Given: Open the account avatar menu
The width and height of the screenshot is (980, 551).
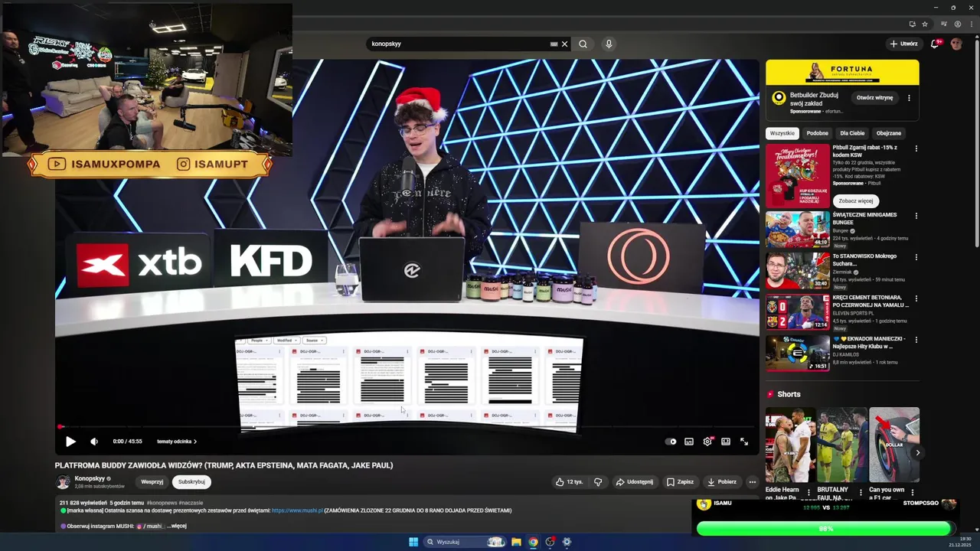Looking at the screenshot, I should pos(956,44).
